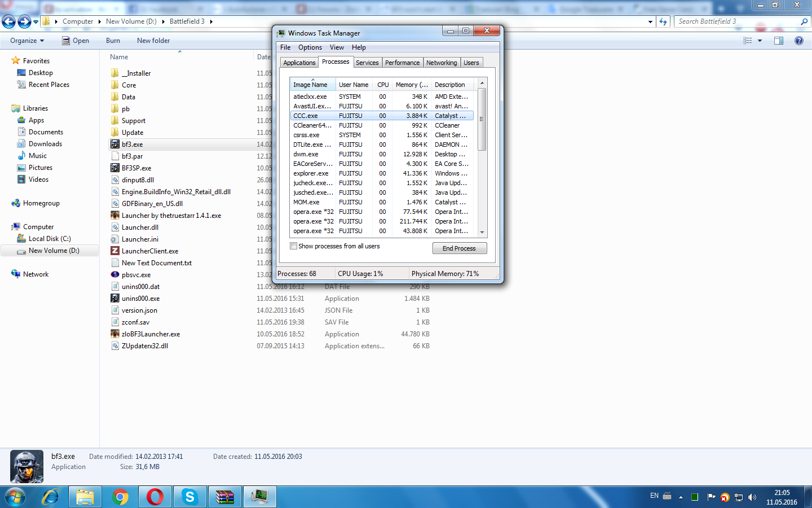
Task: Select Homegroup in navigation pane
Action: click(x=41, y=203)
